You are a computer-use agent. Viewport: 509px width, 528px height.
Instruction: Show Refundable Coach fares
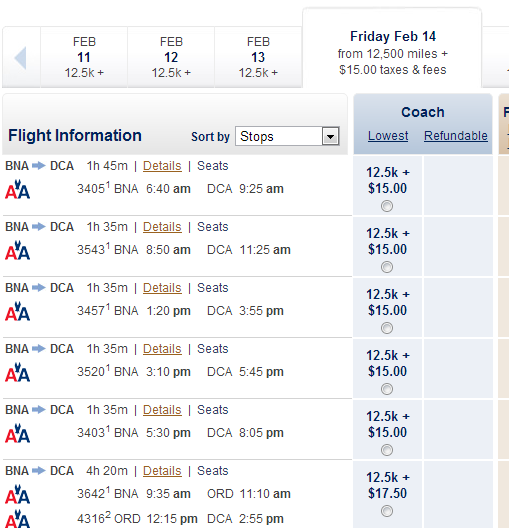click(456, 136)
